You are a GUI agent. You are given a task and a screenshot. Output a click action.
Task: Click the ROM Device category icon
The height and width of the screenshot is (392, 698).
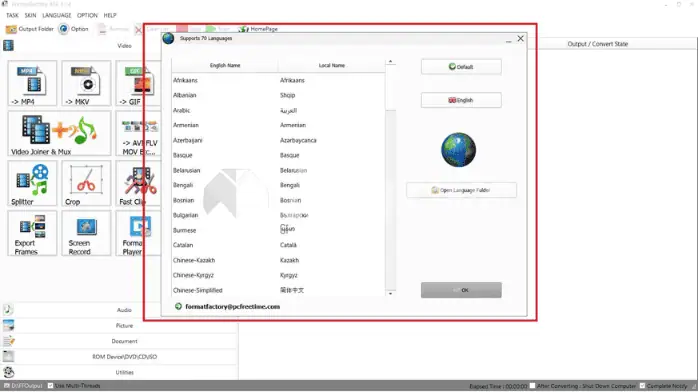[x=8, y=356]
